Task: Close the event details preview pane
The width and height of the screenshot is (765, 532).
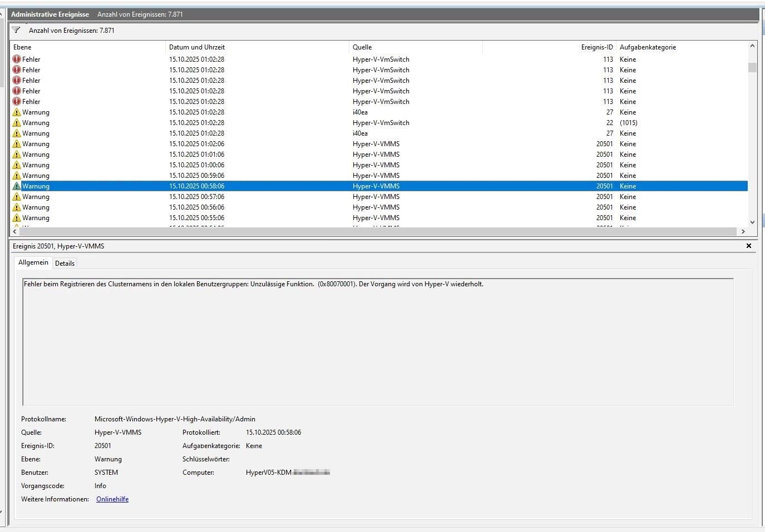Action: coord(748,246)
